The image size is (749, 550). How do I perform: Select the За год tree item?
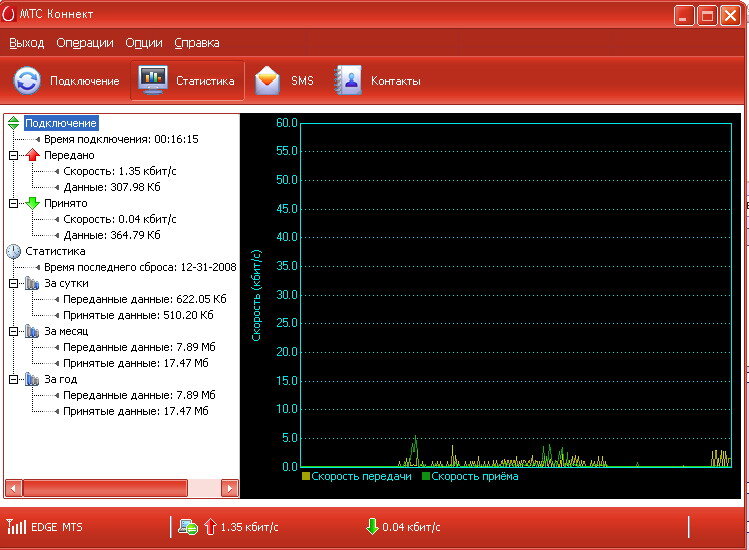pyautogui.click(x=61, y=379)
